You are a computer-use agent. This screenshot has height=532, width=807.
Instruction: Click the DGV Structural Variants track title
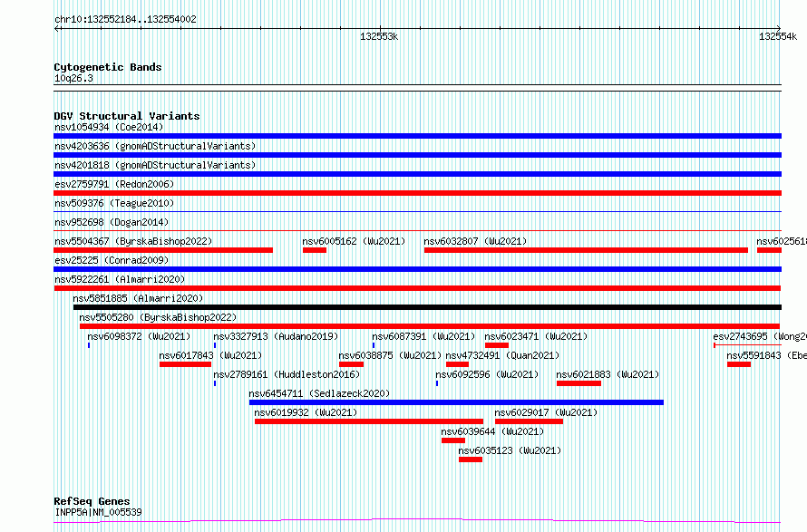pyautogui.click(x=127, y=116)
